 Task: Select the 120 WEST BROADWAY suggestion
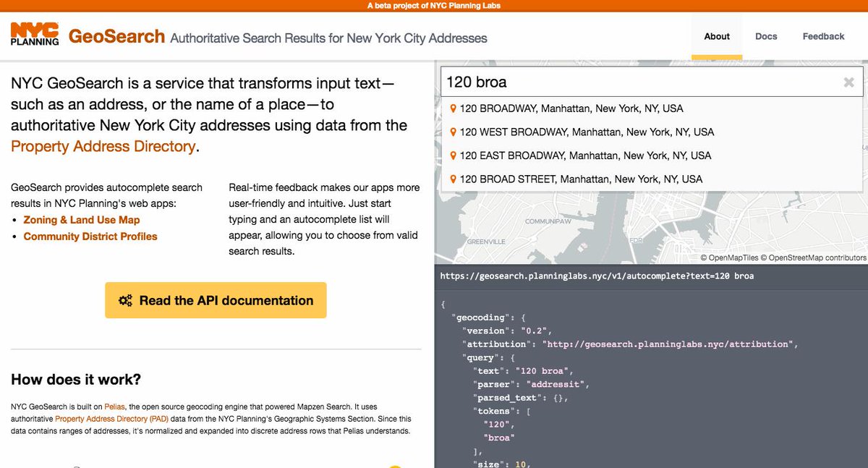click(x=652, y=132)
